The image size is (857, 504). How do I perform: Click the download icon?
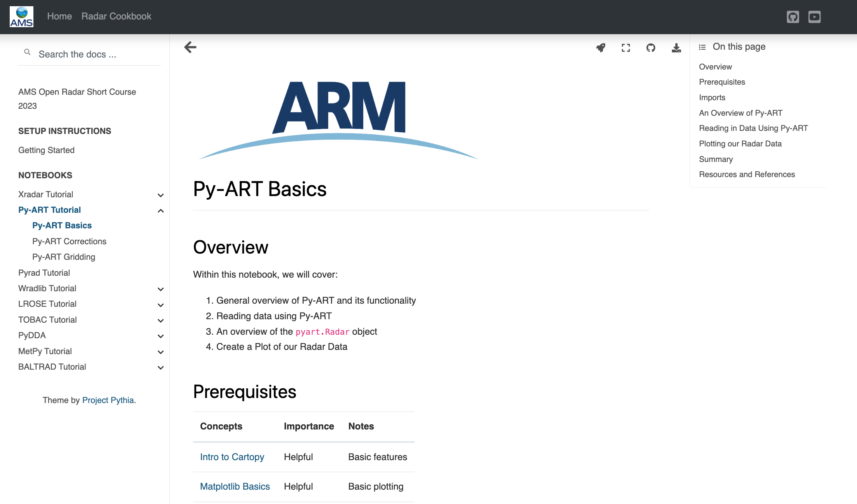676,48
